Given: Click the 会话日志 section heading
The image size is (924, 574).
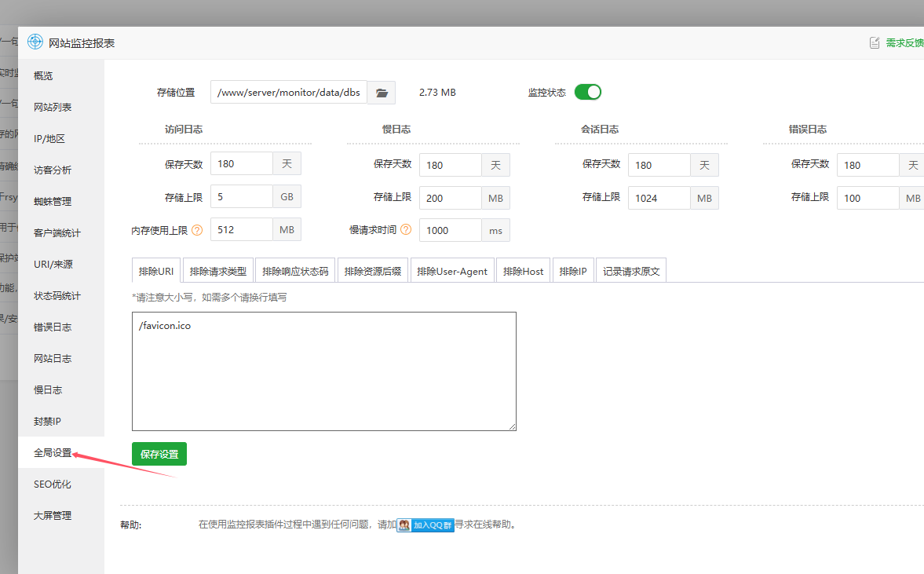Looking at the screenshot, I should [x=599, y=129].
